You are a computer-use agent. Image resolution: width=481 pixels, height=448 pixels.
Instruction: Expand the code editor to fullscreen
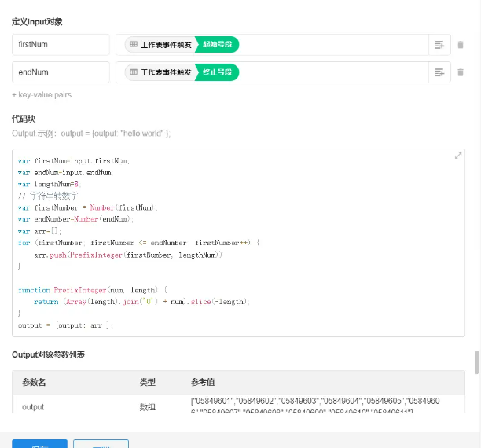pos(457,156)
